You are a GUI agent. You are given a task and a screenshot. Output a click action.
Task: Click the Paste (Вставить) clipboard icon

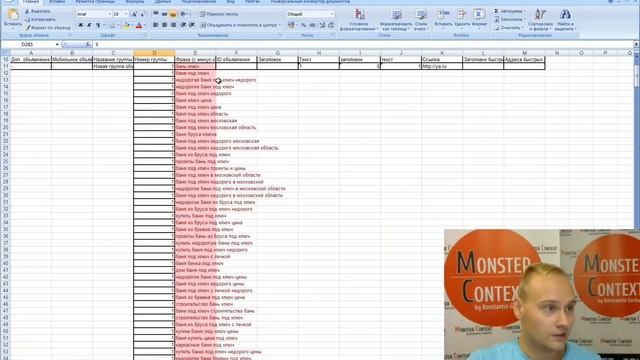(13, 15)
